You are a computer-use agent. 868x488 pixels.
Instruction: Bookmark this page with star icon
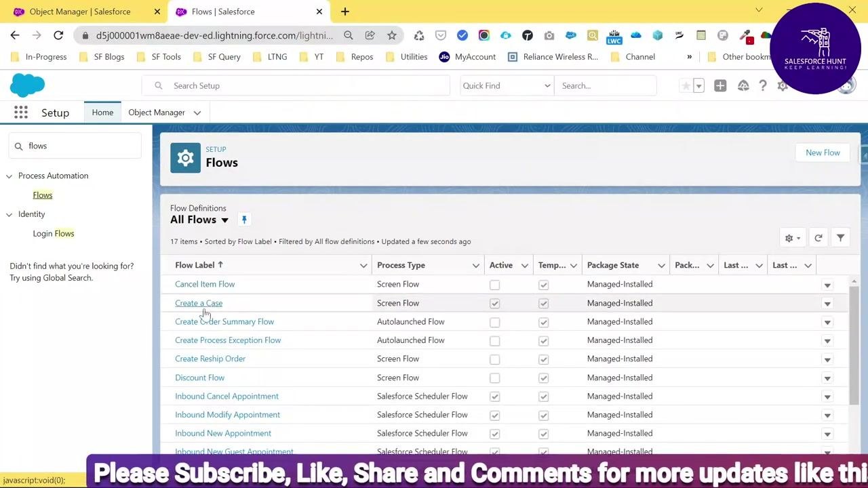click(x=391, y=35)
